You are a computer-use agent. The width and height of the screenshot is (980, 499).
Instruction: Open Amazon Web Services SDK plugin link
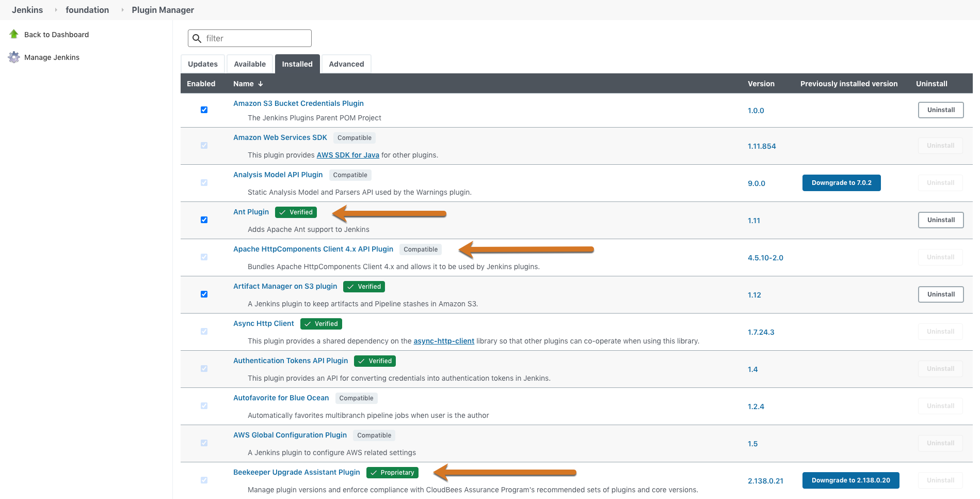(x=280, y=137)
